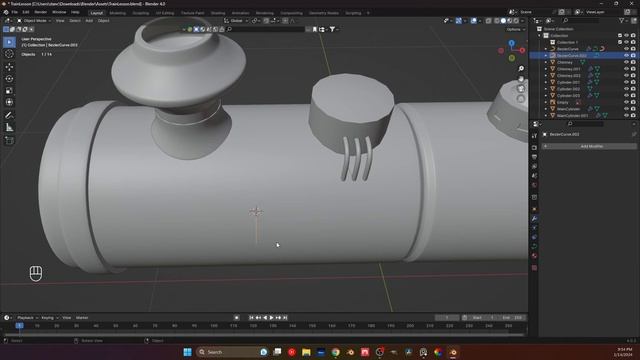Activate the Rotate tool
Viewport: 640px width, 360px height.
(x=9, y=78)
